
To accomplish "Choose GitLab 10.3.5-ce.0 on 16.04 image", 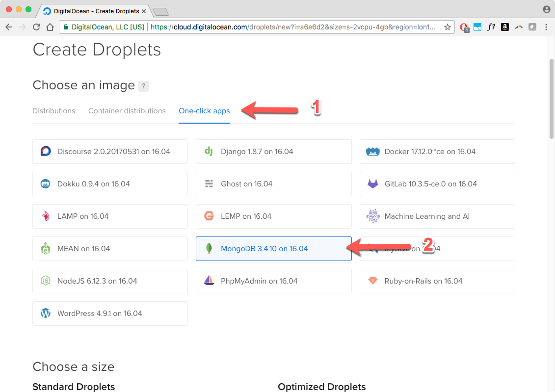I will tap(437, 184).
